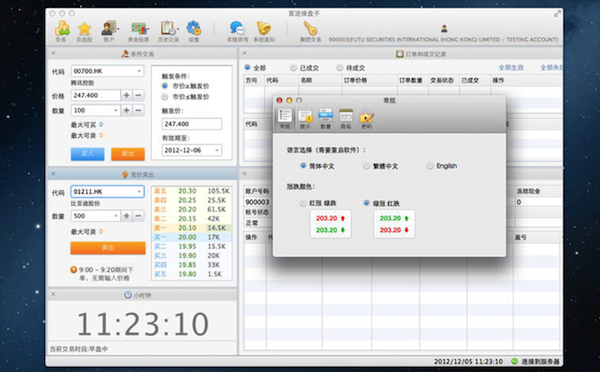Open the 2012-12-06 validity date dropdown

[217, 150]
